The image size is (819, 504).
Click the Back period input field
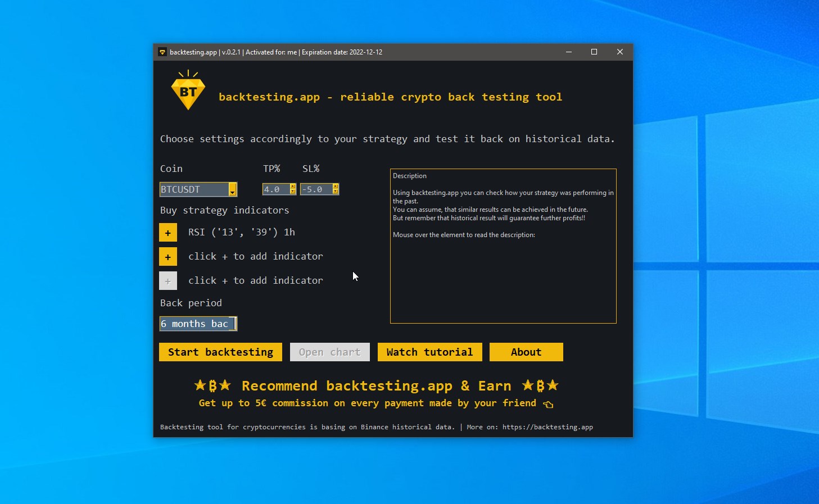(x=197, y=324)
